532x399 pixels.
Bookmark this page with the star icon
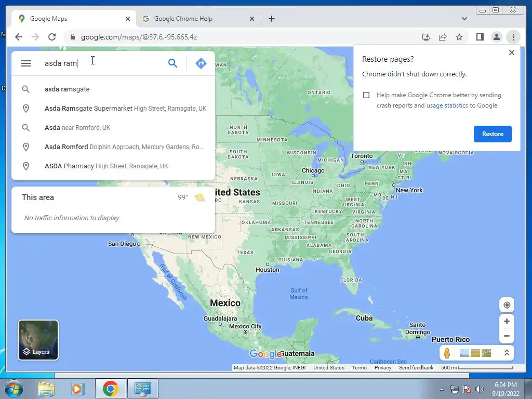[x=459, y=37]
